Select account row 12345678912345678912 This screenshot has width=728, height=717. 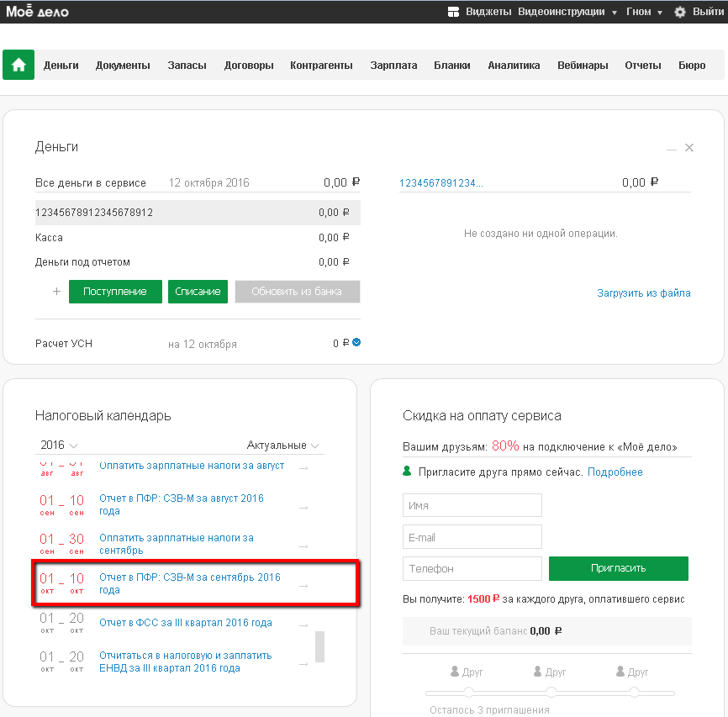pos(198,213)
